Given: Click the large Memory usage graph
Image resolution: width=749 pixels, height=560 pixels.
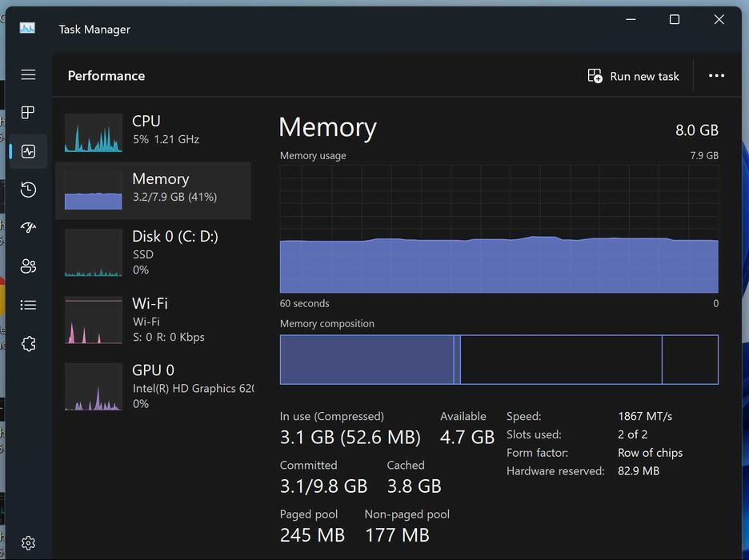Looking at the screenshot, I should click(x=499, y=229).
